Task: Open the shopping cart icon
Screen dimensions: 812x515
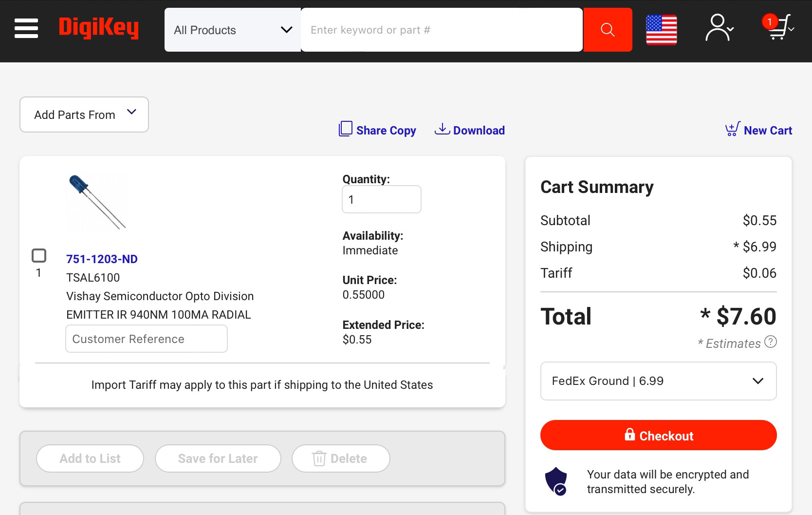Action: [x=778, y=28]
